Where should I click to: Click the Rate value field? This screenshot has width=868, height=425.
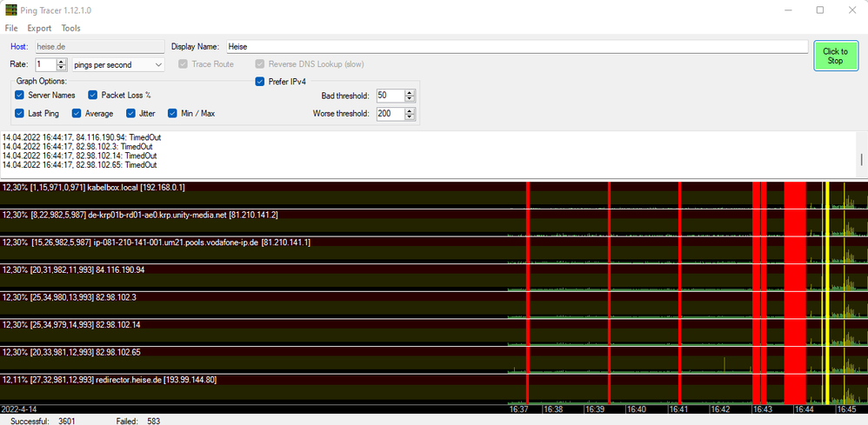tap(46, 64)
